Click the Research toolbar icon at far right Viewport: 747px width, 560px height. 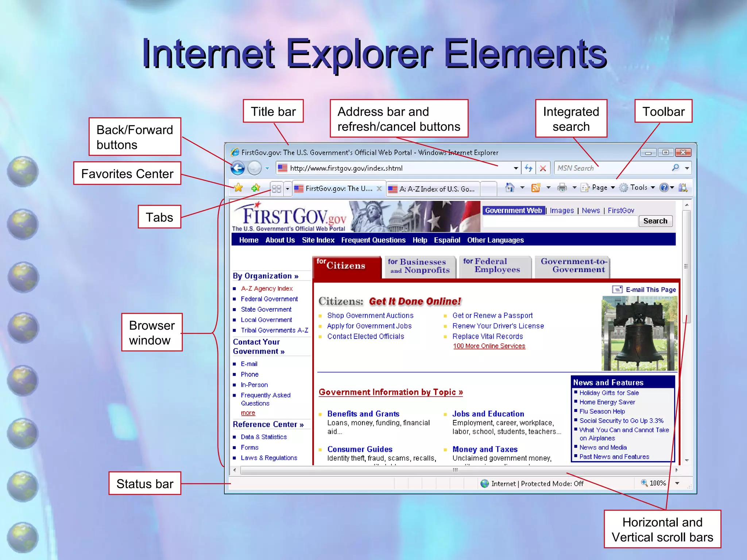point(683,187)
